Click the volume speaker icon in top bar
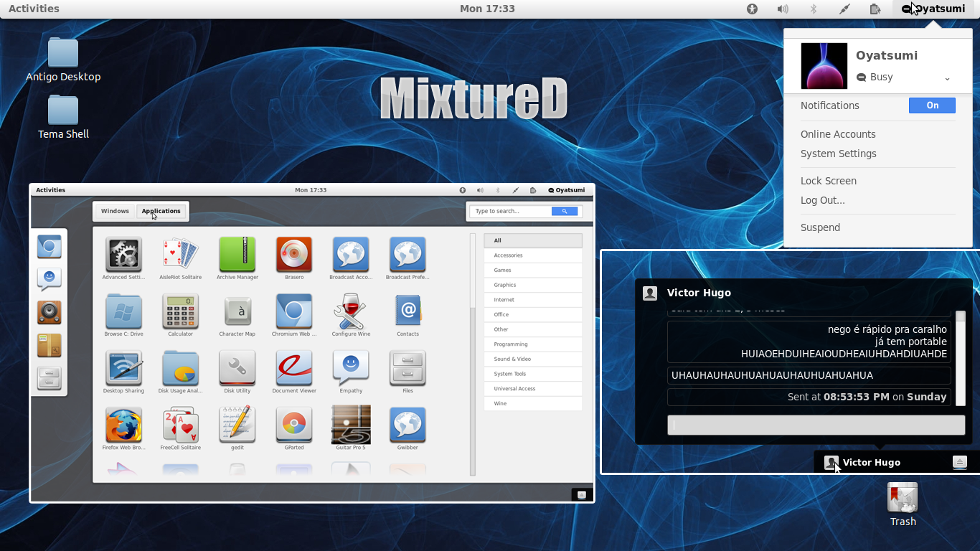 coord(783,9)
